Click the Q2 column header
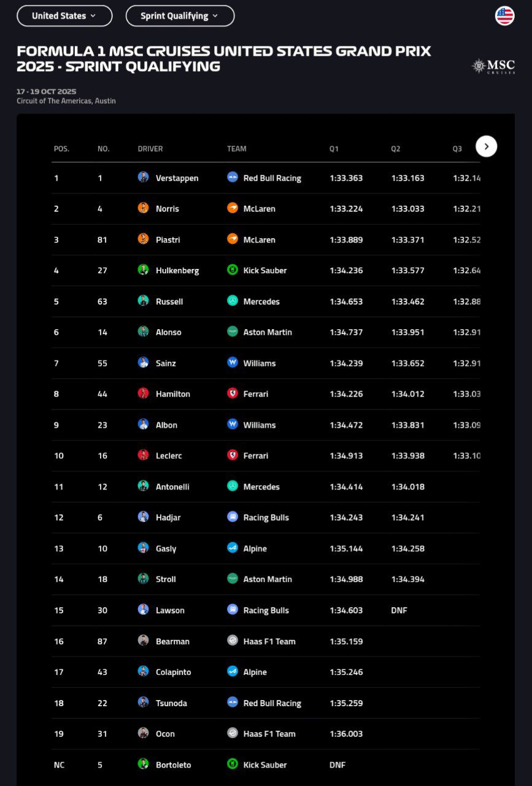532x786 pixels. click(x=395, y=149)
